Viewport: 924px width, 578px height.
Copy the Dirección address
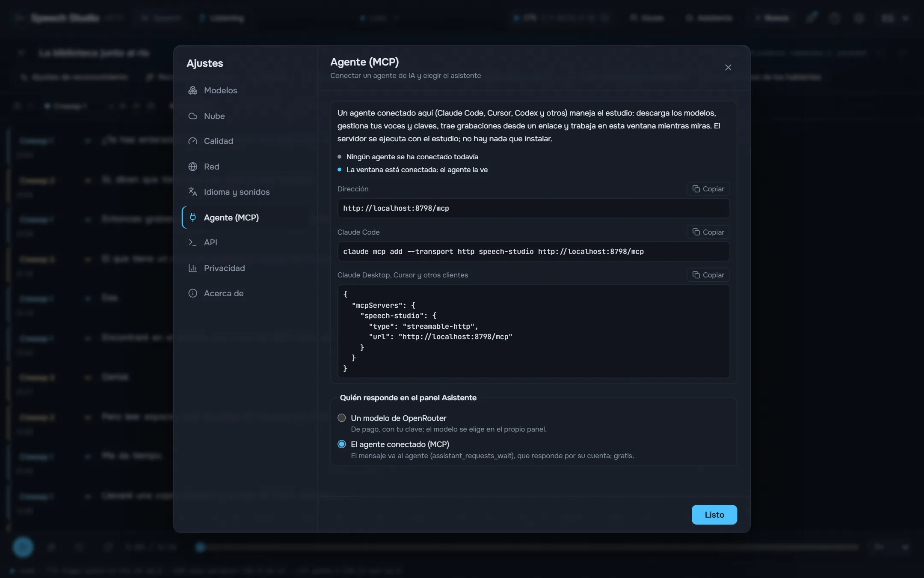pos(708,189)
